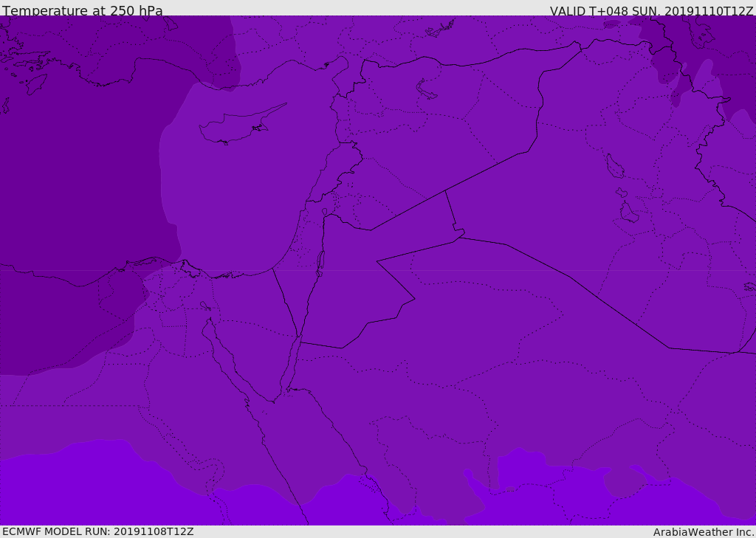Click the 'VALID T+048 SUN. 20191110T12Z' label
The width and height of the screenshot is (756, 538).
coord(651,11)
